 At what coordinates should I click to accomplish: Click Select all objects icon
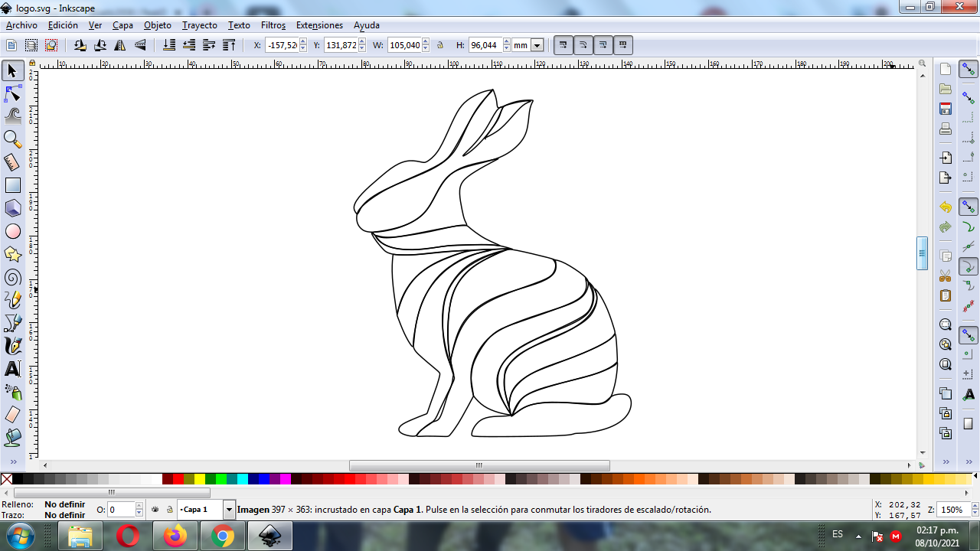[x=11, y=45]
